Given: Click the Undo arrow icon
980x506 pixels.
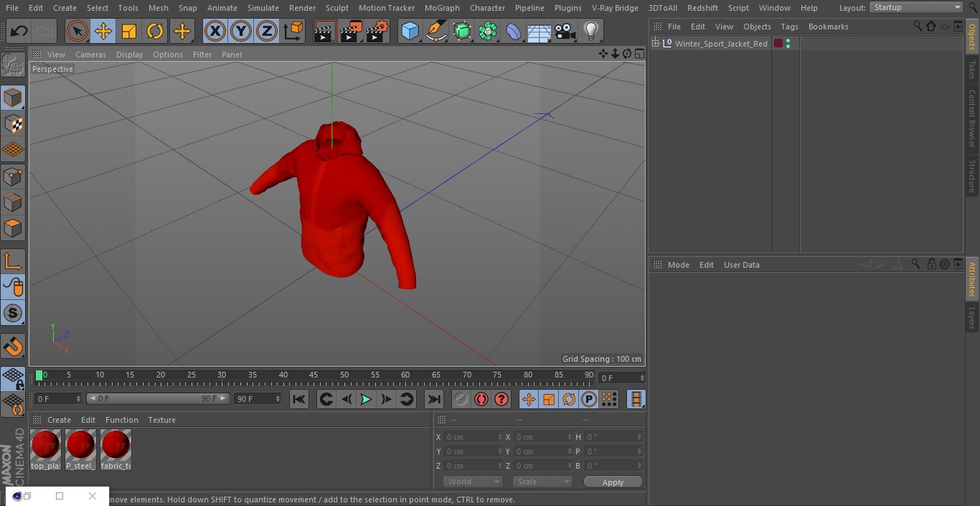Looking at the screenshot, I should [x=19, y=32].
